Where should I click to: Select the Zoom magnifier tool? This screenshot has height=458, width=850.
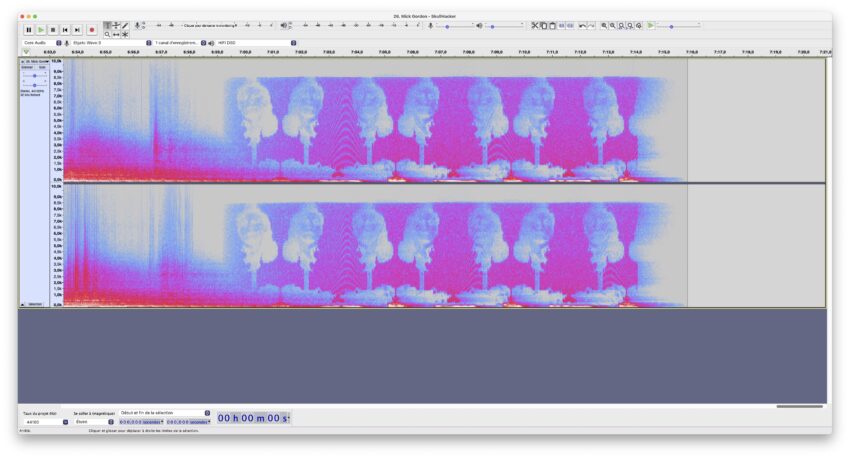[x=107, y=34]
